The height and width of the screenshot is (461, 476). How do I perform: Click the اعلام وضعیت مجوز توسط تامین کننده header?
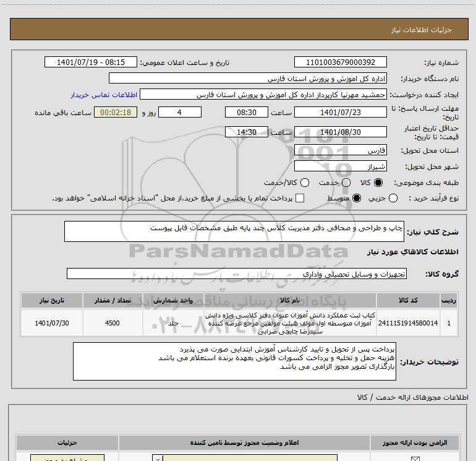(x=244, y=442)
